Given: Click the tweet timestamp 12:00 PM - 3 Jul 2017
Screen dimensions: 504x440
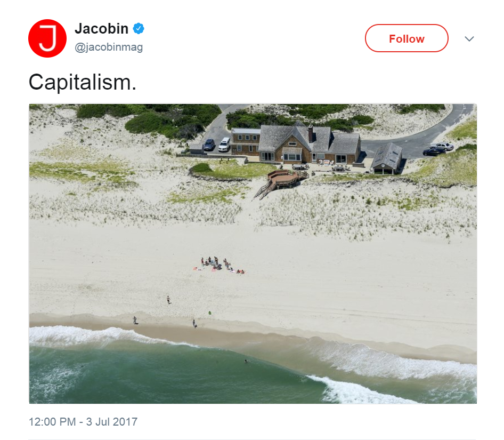Looking at the screenshot, I should [x=83, y=421].
